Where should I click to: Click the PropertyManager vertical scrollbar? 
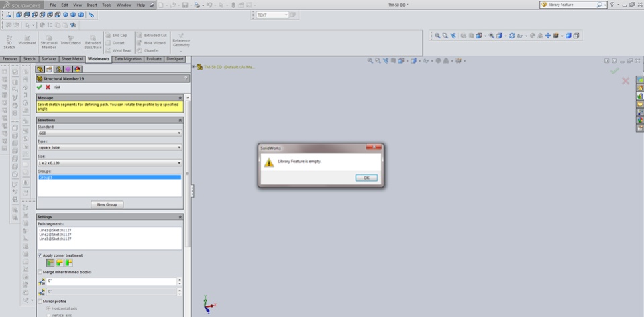[188, 172]
